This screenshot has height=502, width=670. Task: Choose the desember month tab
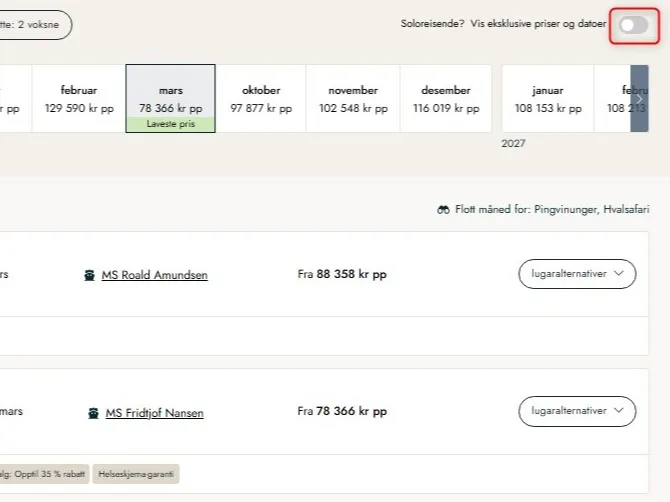point(446,98)
